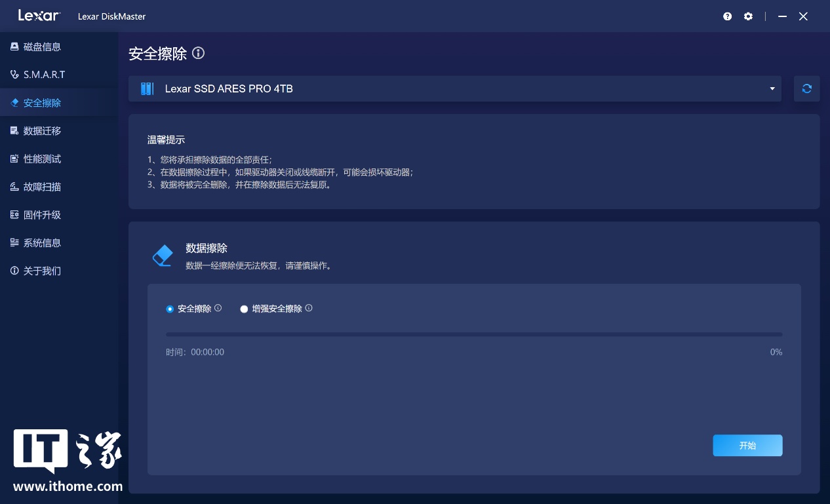This screenshot has height=504, width=830.
Task: Click the eraser icon in 数据擦除 section
Action: (x=162, y=256)
